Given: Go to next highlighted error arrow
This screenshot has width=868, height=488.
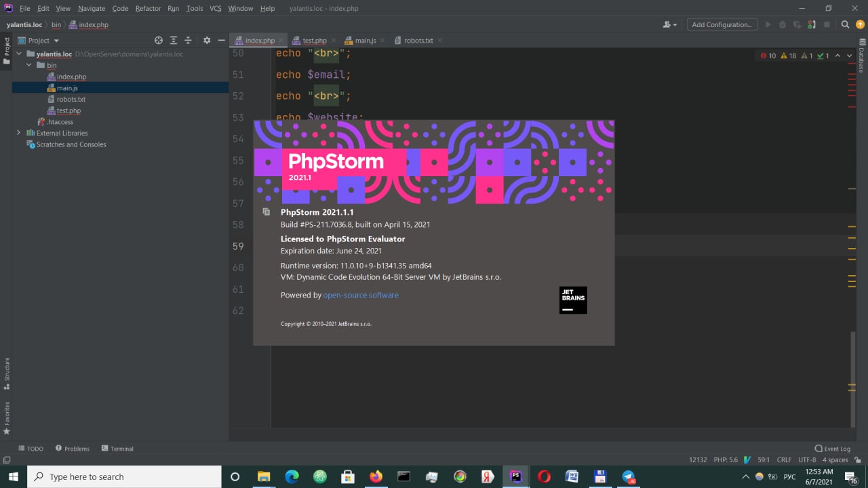Looking at the screenshot, I should (x=850, y=56).
